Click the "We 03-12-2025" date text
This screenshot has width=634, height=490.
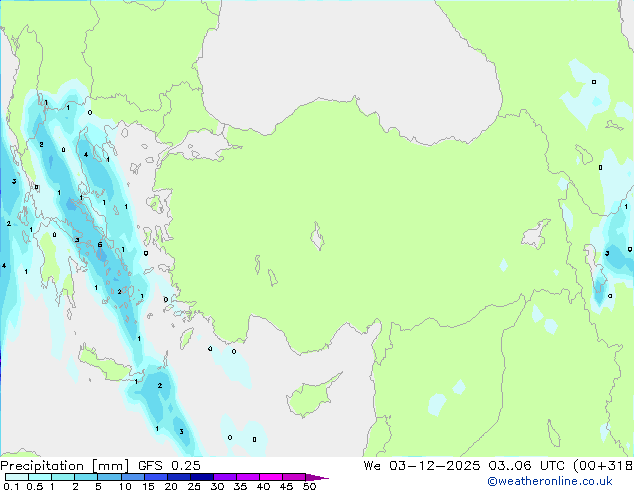[422, 466]
